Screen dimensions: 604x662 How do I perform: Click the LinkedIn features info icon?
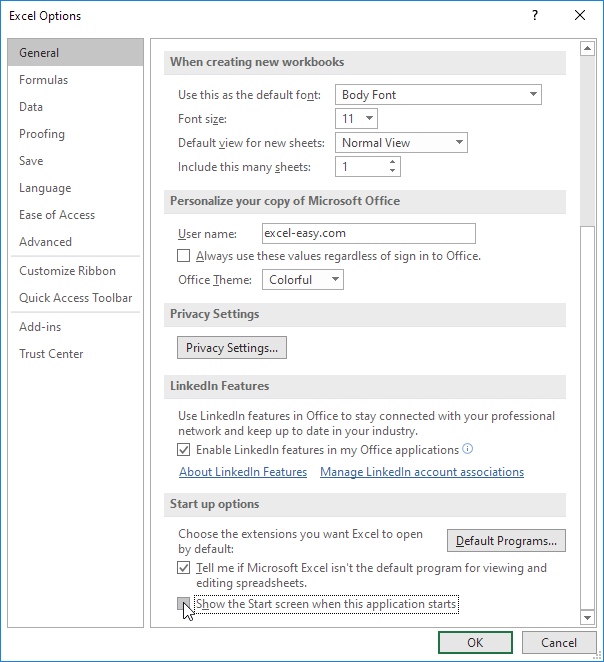[x=468, y=450]
